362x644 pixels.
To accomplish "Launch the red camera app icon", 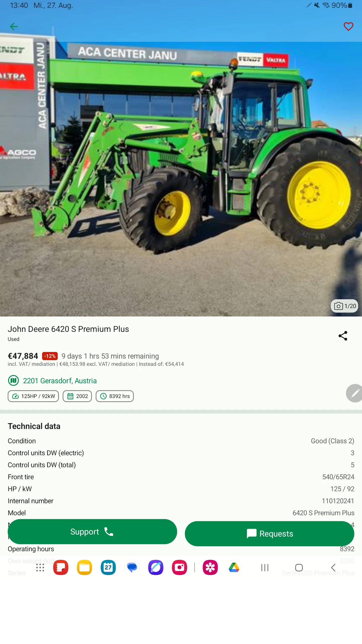I will [179, 568].
